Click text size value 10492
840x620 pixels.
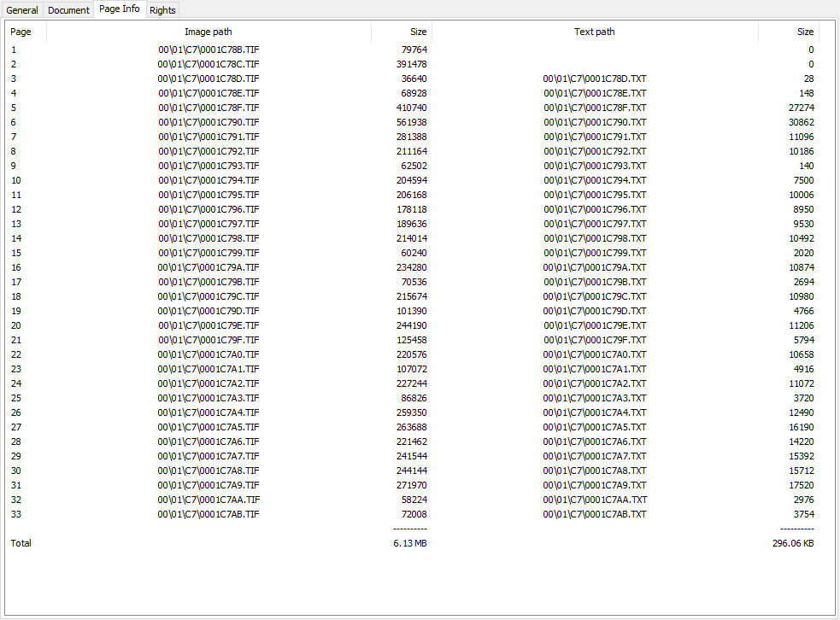tap(801, 238)
